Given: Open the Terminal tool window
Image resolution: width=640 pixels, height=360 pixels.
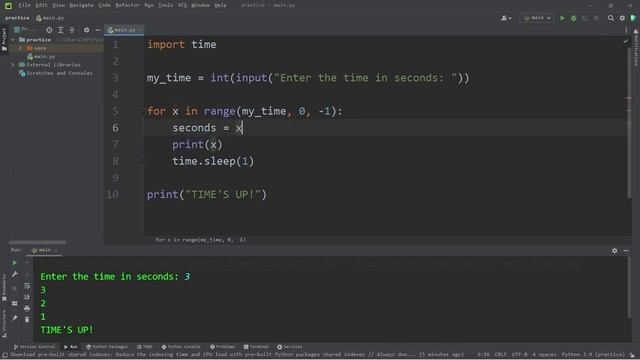Looking at the screenshot, I should point(256,347).
